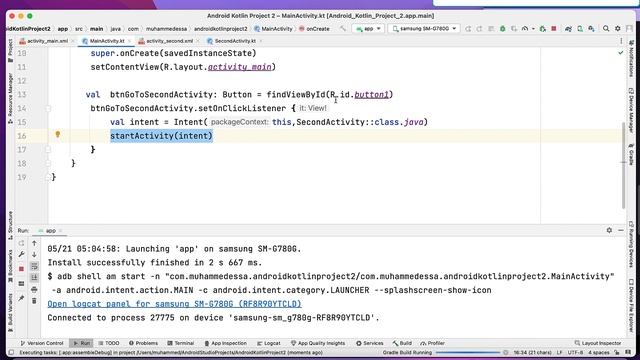The width and height of the screenshot is (640, 360).
Task: Collapse the setOnClickListener lambda fold marker
Action: coord(48,108)
